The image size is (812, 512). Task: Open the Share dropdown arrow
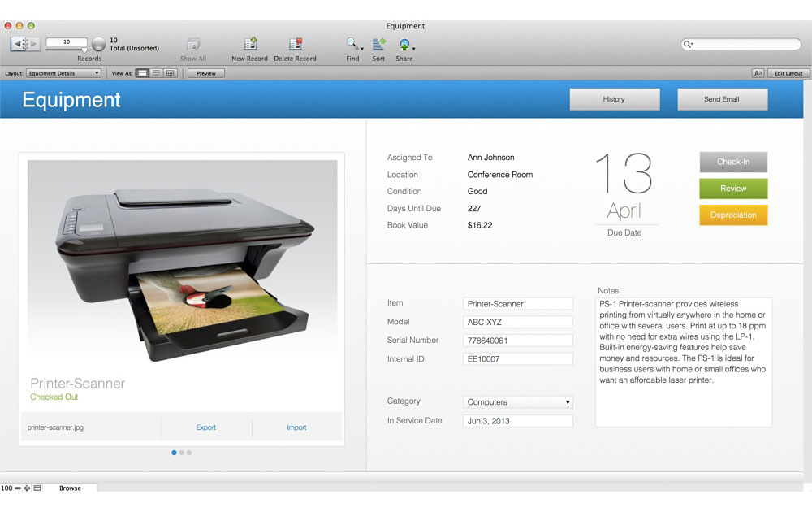point(413,49)
